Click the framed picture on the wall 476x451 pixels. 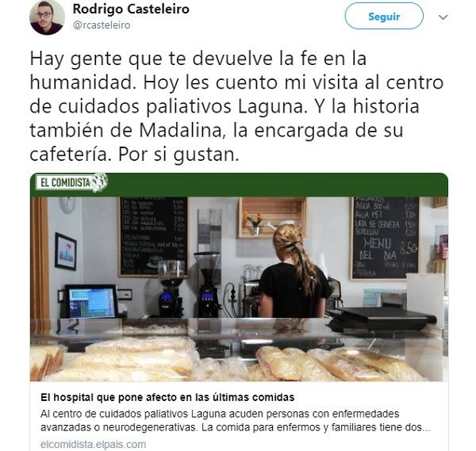coord(66,251)
